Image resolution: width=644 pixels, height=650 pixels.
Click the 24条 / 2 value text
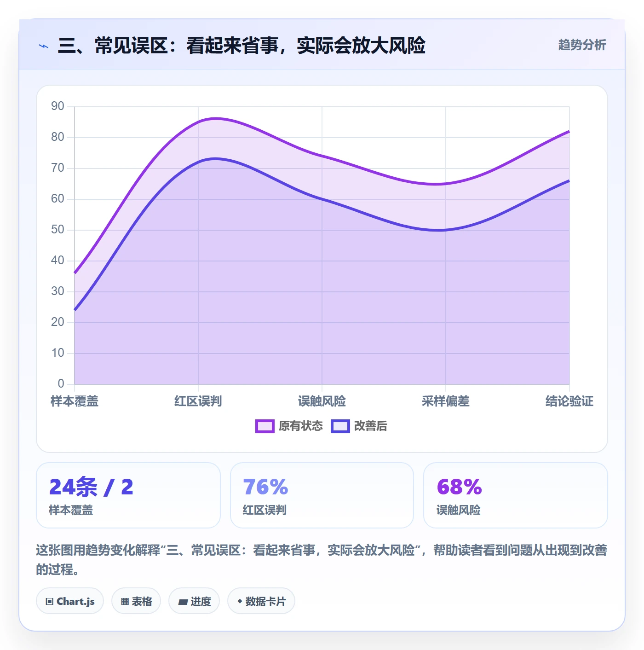91,487
